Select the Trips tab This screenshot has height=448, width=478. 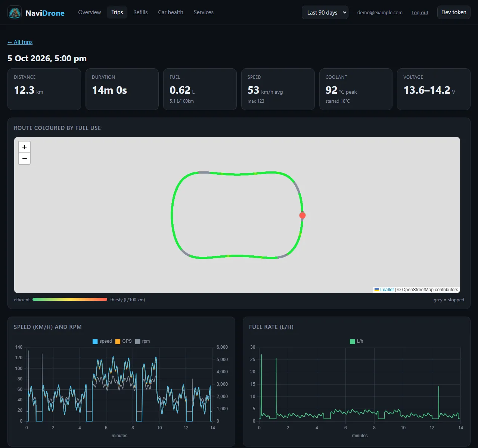point(117,12)
